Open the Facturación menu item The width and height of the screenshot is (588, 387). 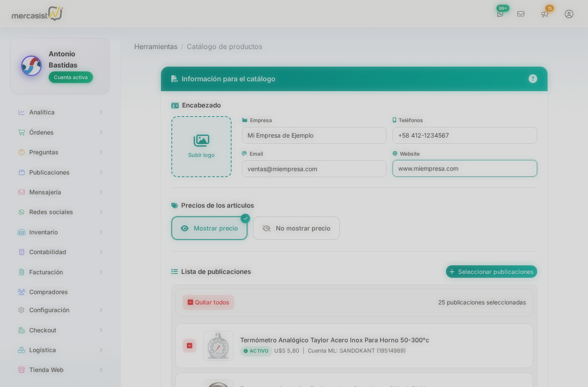click(60, 272)
